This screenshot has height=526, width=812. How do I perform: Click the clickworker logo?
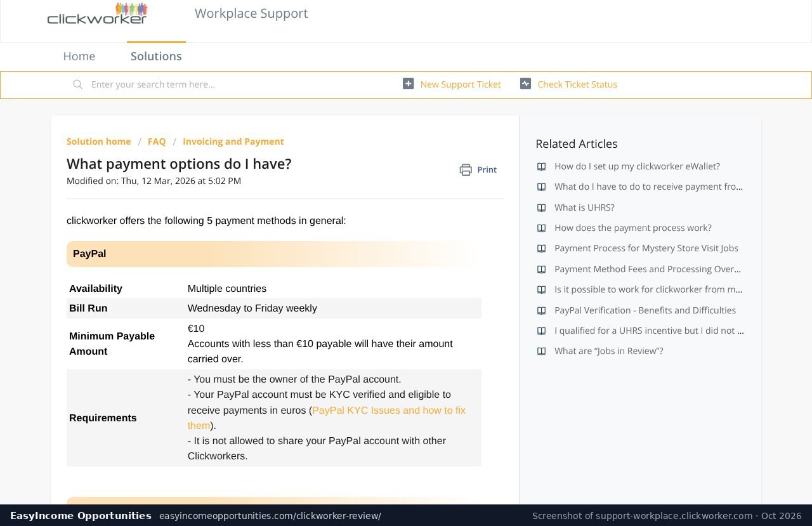[x=97, y=13]
